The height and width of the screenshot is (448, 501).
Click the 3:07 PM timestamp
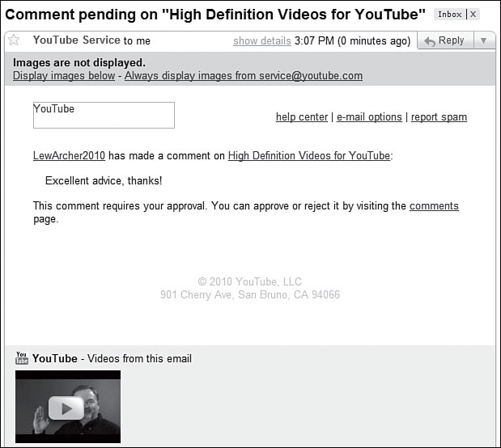pyautogui.click(x=314, y=41)
